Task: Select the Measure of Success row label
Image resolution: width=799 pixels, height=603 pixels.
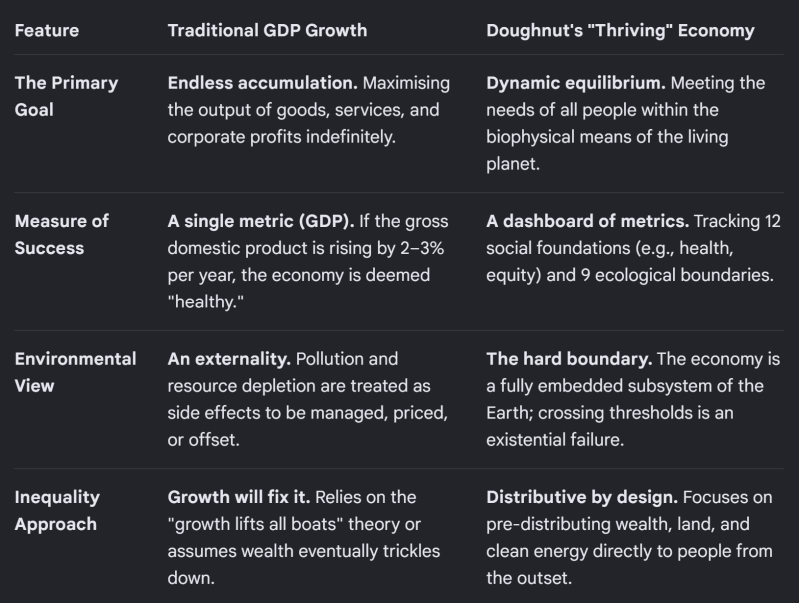Action: 62,234
